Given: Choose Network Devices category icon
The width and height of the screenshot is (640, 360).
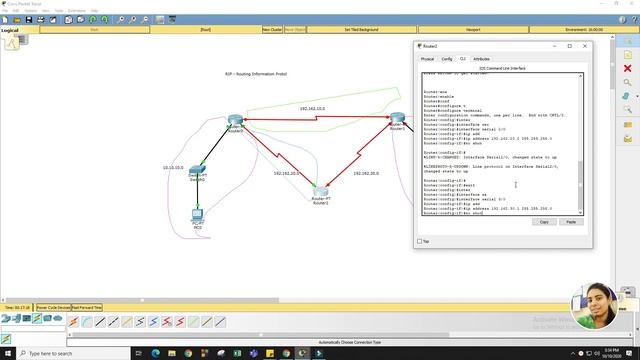Looking at the screenshot, I should coord(6,318).
